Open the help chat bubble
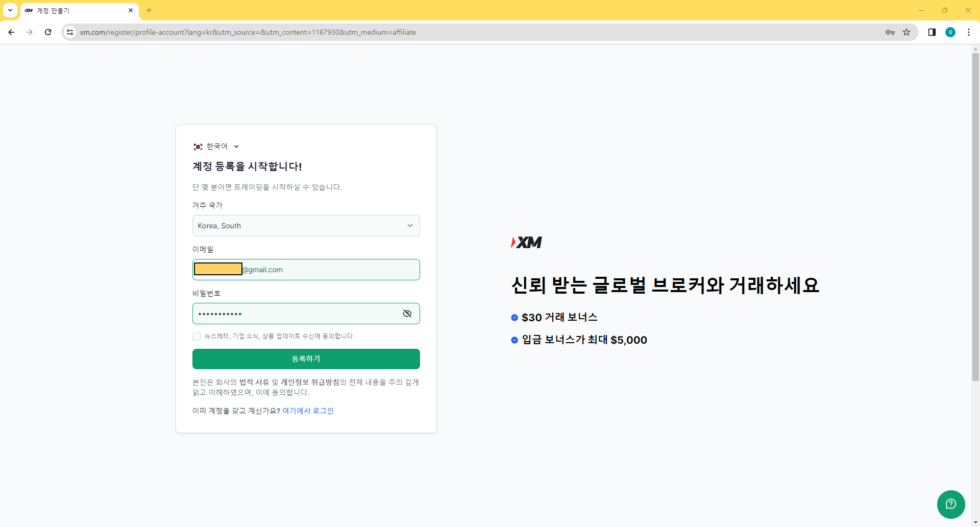This screenshot has width=980, height=527. [950, 504]
